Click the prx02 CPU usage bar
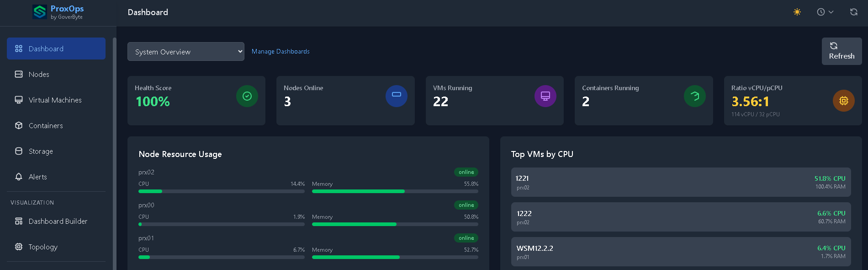868x270 pixels. tap(221, 191)
